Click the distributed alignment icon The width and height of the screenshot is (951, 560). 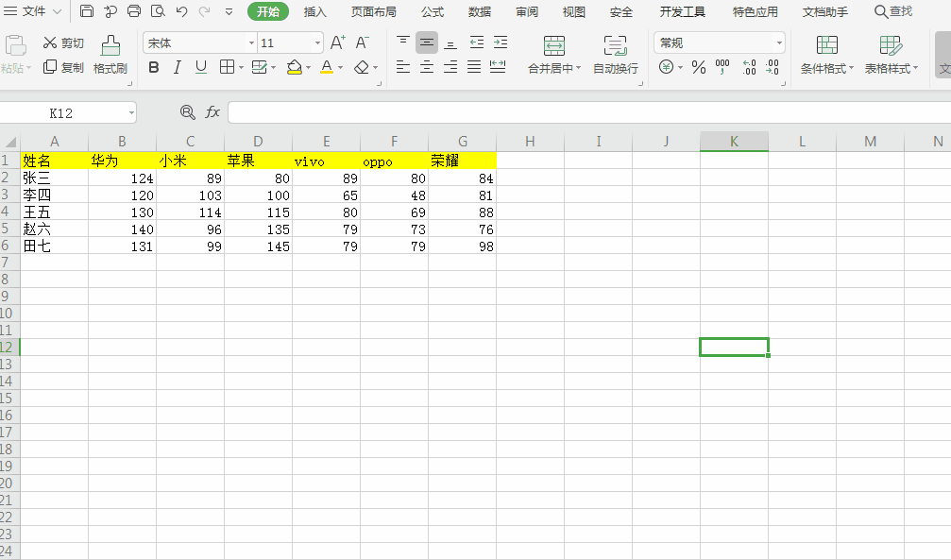(498, 67)
